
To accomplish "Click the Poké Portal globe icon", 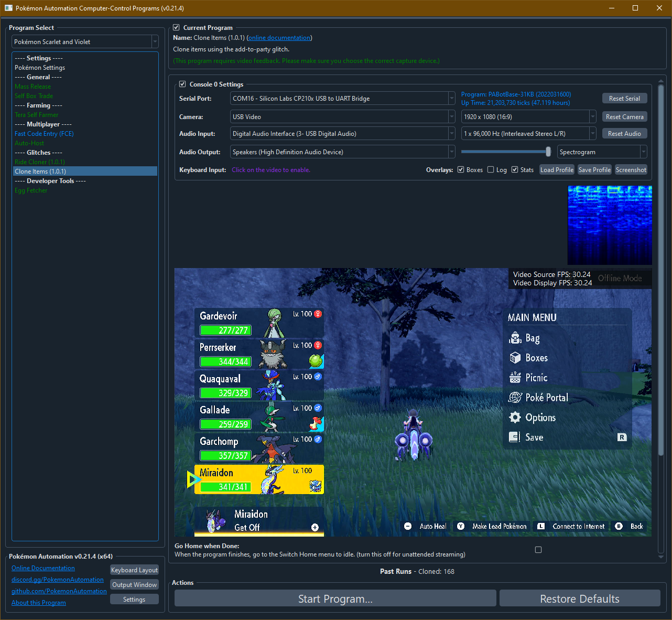I will (515, 398).
